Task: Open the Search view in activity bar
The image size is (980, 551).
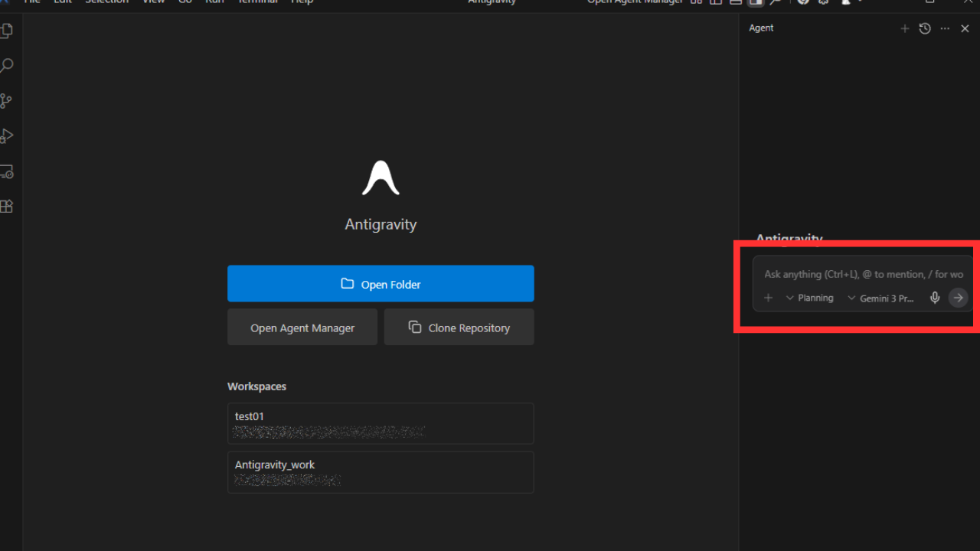Action: (x=7, y=66)
